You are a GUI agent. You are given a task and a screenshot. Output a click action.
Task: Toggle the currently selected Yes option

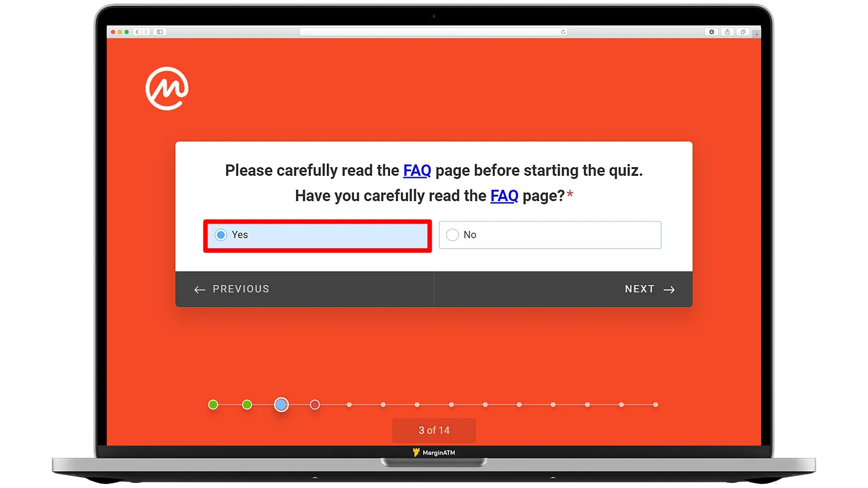221,234
